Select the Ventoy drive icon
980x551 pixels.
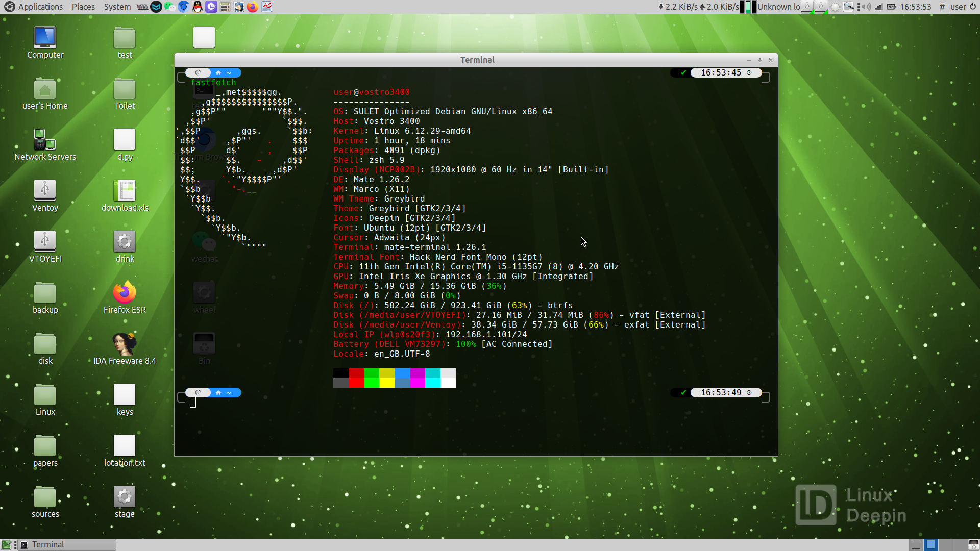[x=45, y=196]
